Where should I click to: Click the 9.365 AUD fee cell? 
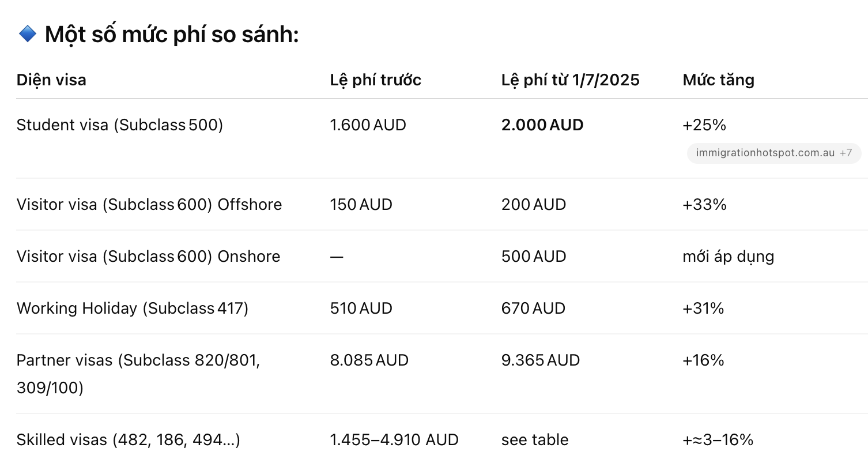[x=540, y=360]
